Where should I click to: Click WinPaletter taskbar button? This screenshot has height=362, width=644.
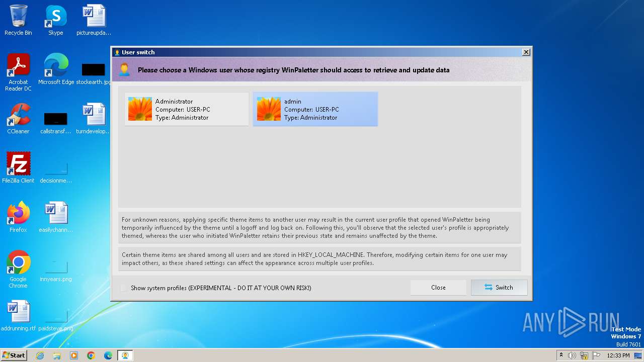pos(125,355)
